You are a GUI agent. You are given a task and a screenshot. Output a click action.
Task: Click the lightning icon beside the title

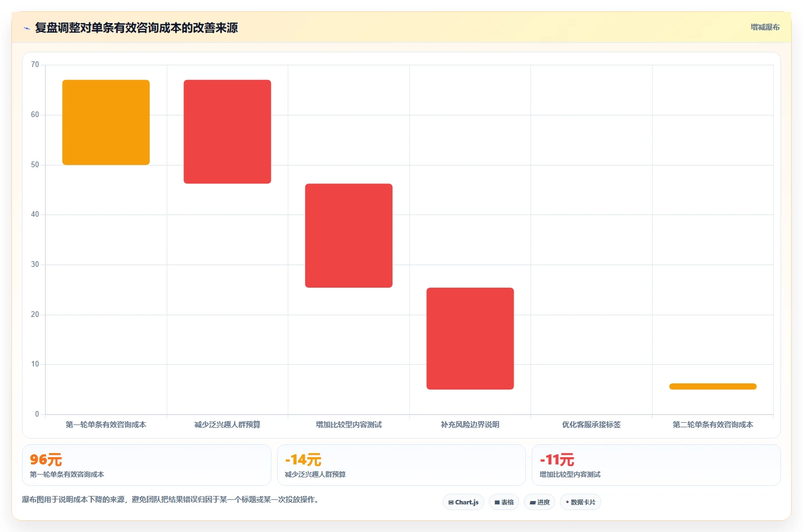point(26,28)
